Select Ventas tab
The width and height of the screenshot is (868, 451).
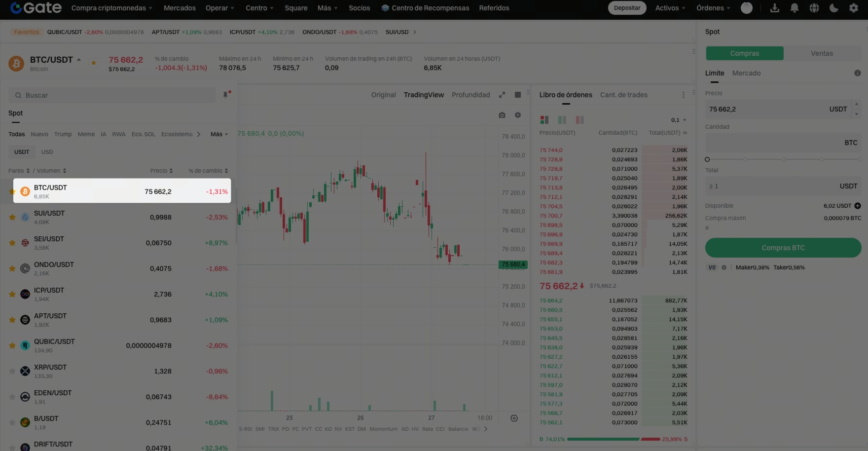click(x=822, y=53)
